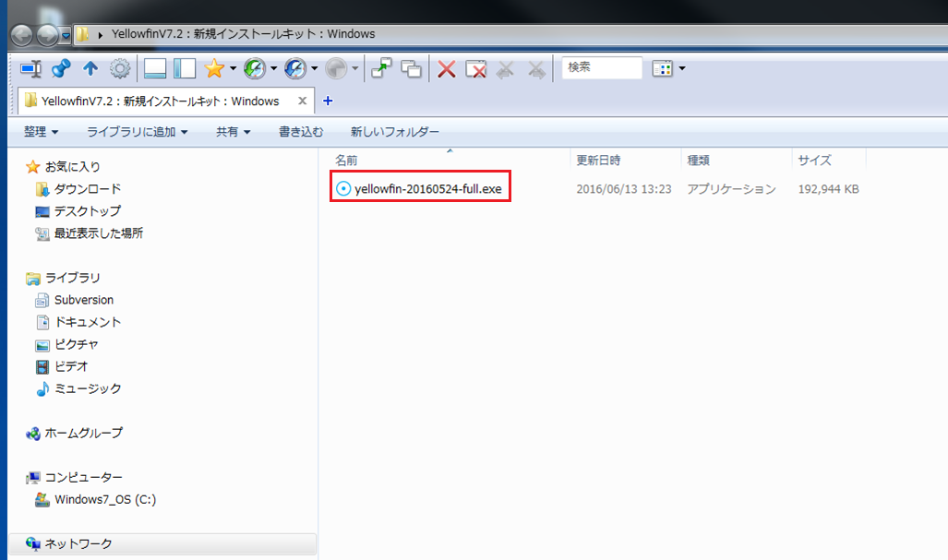The image size is (948, 560).
Task: Click the blue up-arrow icon
Action: 90,69
